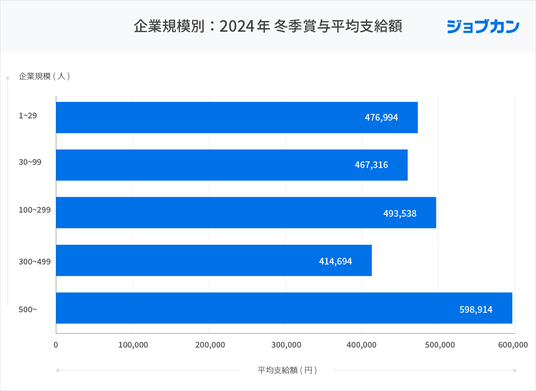This screenshot has width=536, height=391.
Task: Click the 300,000 x-axis tick label
Action: pyautogui.click(x=286, y=345)
